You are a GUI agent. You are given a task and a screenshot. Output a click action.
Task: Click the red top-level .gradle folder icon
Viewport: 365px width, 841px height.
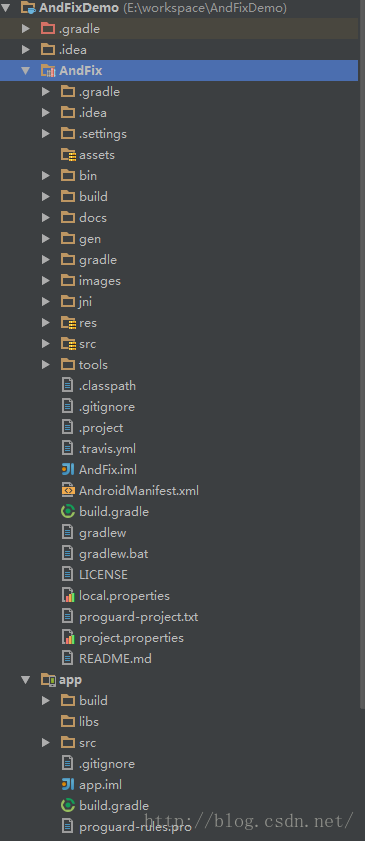pyautogui.click(x=48, y=28)
